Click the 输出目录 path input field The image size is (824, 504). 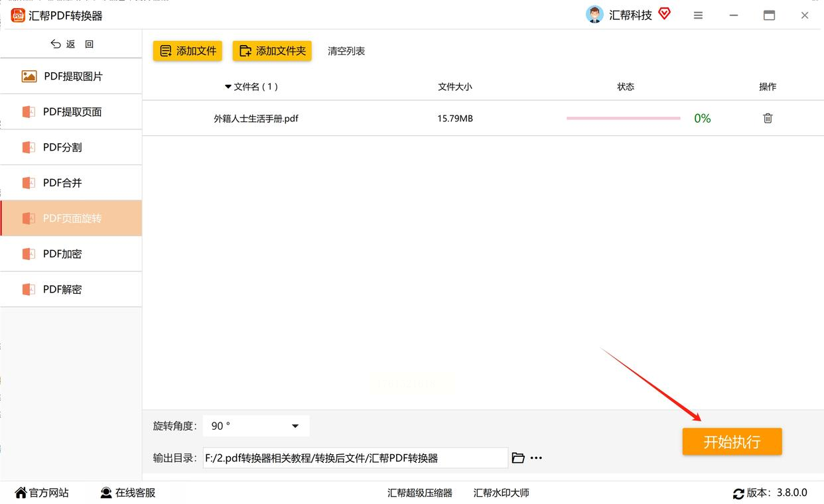pyautogui.click(x=356, y=458)
